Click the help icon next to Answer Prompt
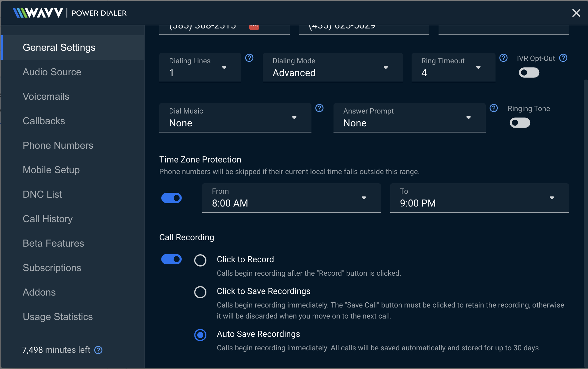The height and width of the screenshot is (369, 588). pyautogui.click(x=494, y=108)
